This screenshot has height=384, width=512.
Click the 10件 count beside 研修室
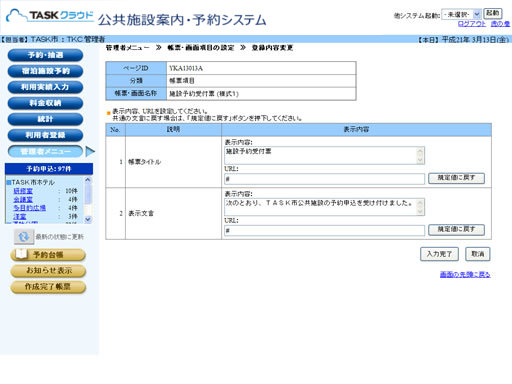click(71, 191)
